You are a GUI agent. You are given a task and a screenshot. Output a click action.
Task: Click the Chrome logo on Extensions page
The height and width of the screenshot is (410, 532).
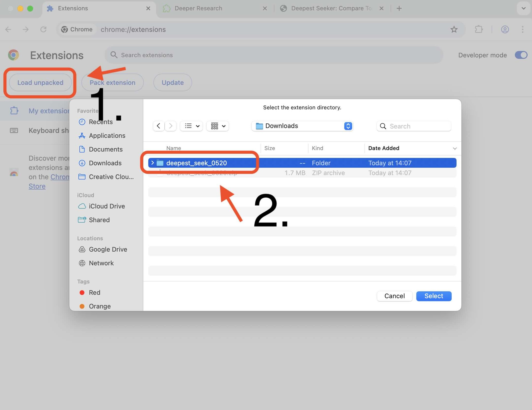(13, 55)
